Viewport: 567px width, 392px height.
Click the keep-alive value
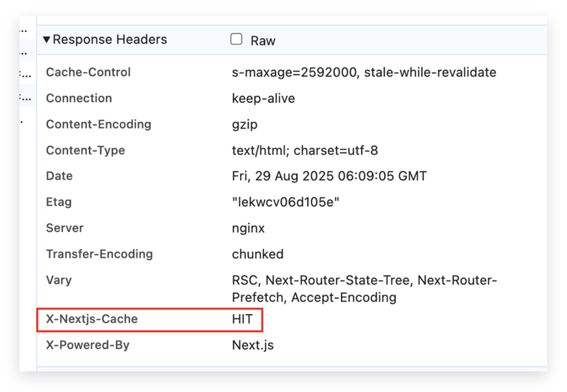tap(264, 99)
